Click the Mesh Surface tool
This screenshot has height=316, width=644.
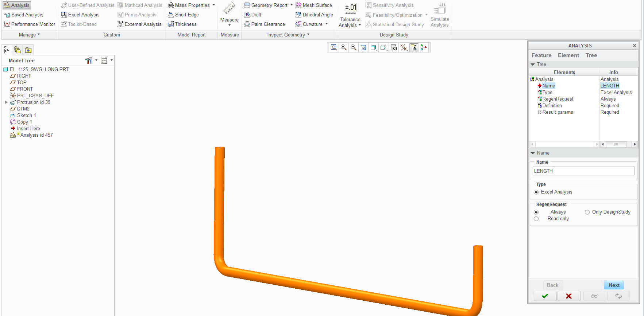pos(314,5)
